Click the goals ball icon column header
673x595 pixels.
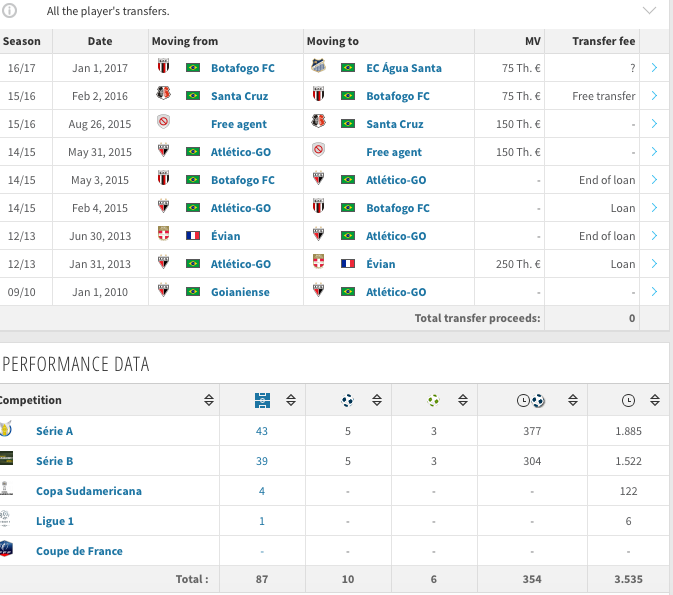point(347,400)
